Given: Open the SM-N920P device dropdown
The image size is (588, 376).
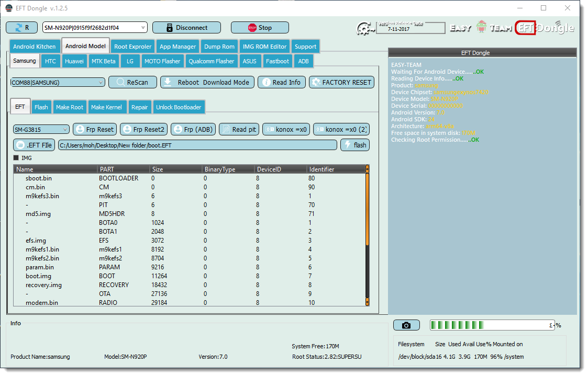Looking at the screenshot, I should [94, 28].
